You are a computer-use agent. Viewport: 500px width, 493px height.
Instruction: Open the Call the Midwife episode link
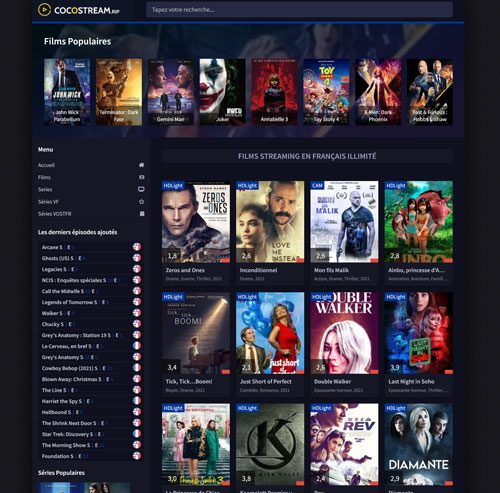(69, 291)
